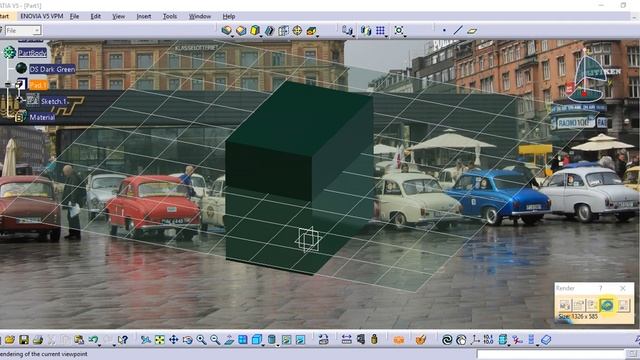Click the last icon in Render dialog

click(623, 305)
